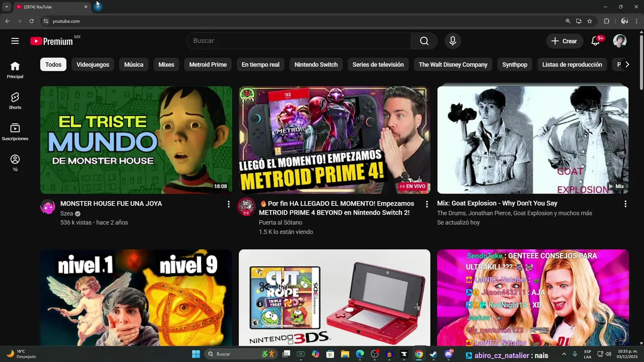
Task: Select the En tiempo real chip
Action: [x=261, y=64]
